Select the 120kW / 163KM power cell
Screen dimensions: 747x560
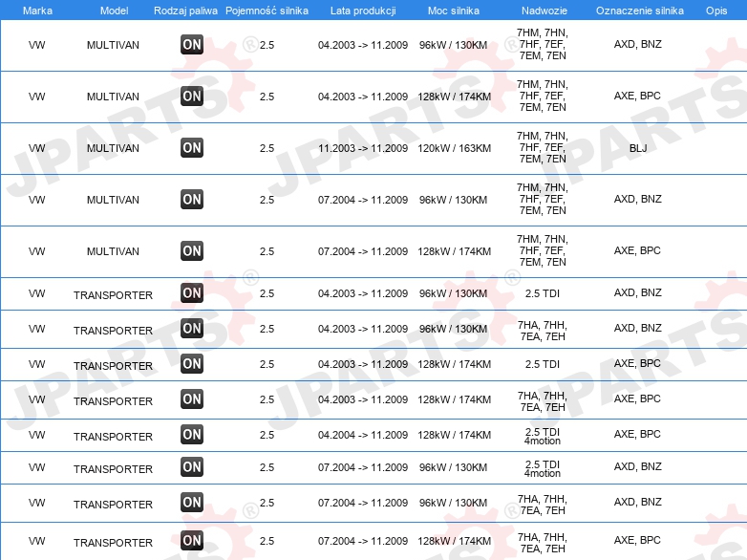pos(455,148)
